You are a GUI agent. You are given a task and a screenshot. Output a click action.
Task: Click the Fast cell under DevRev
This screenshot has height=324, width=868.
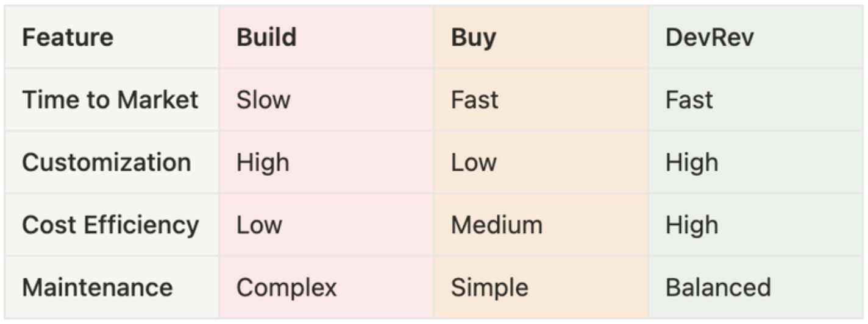[689, 100]
